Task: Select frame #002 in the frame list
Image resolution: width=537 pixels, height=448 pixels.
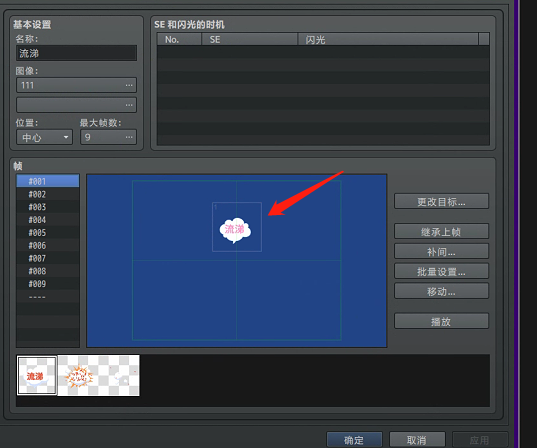Action: tap(48, 194)
